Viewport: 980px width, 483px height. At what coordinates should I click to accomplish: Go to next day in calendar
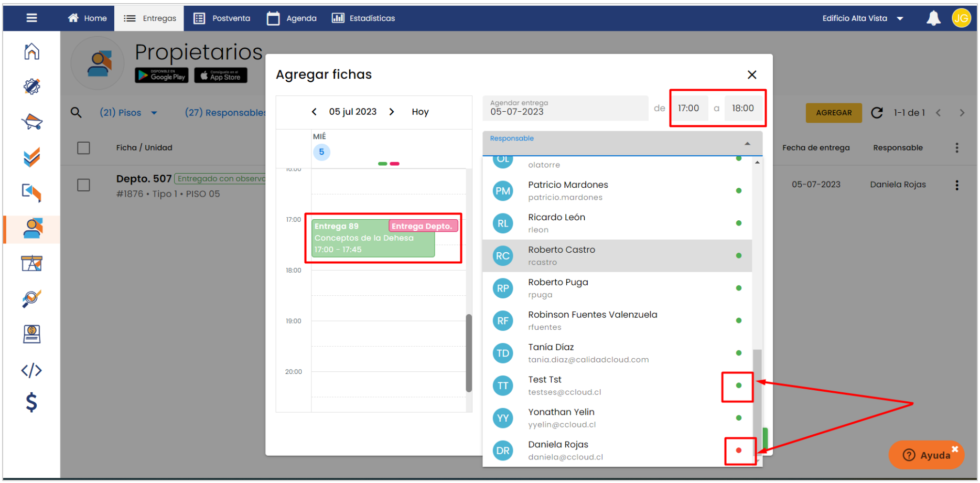[x=392, y=112]
